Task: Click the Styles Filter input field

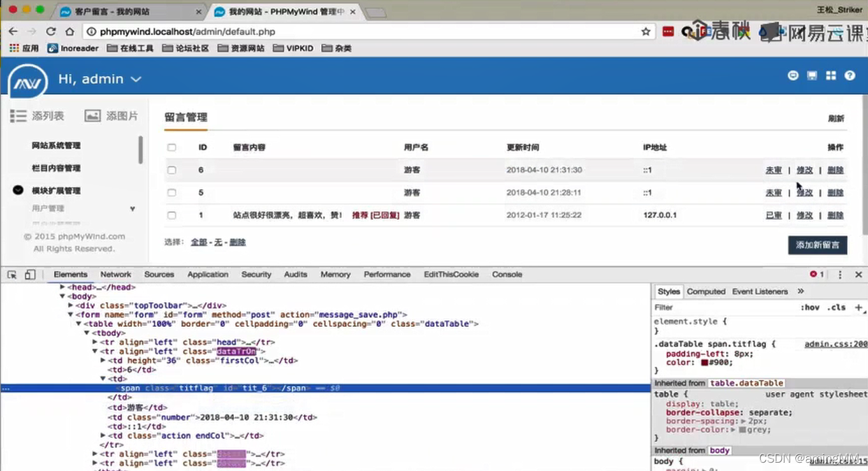Action: pos(723,307)
